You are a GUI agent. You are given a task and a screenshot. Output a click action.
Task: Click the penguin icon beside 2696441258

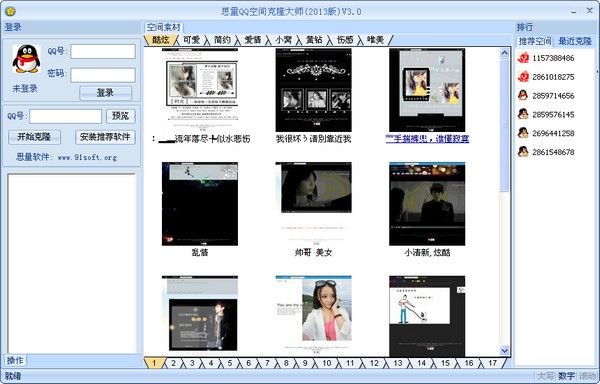[523, 133]
